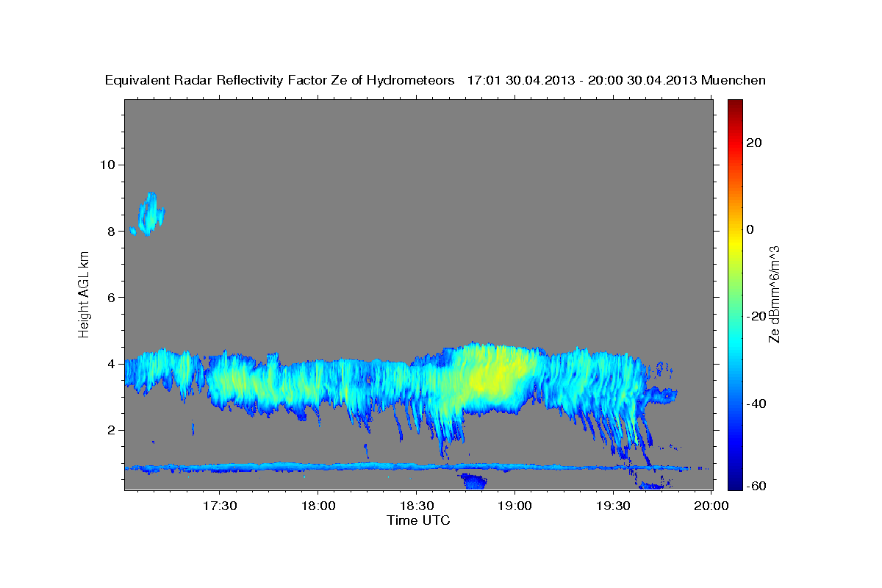Click the height tick label 8
The image size is (882, 588).
110,231
